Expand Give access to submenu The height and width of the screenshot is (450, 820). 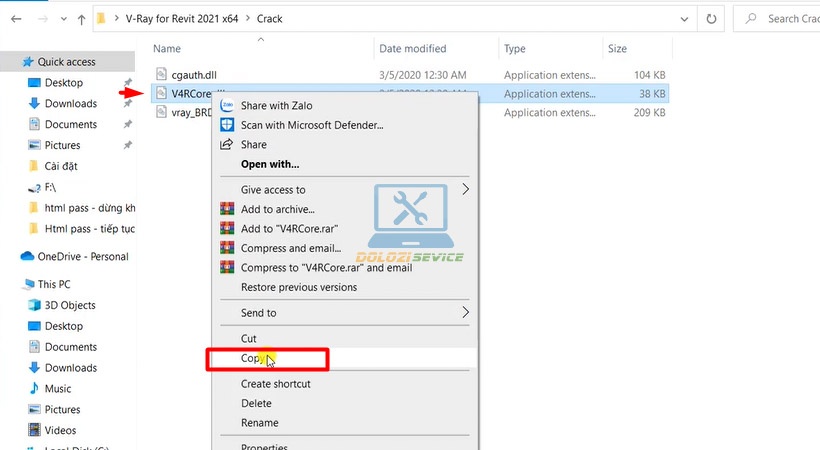pyautogui.click(x=345, y=190)
